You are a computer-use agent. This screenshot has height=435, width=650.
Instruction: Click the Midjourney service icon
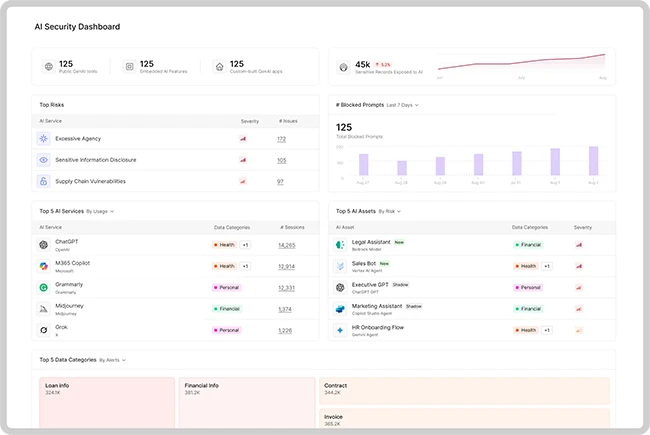(x=44, y=309)
